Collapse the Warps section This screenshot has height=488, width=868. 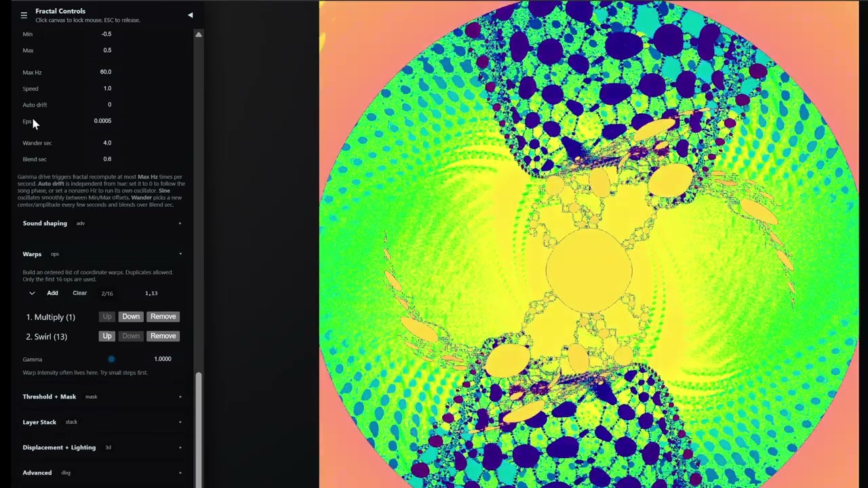tap(102, 254)
